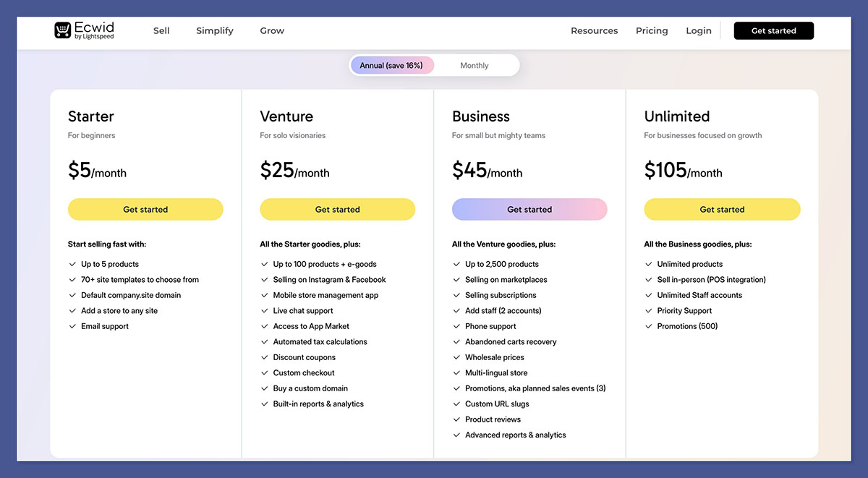Click the checkmark beside "Up to 5 products"
This screenshot has height=478, width=868.
click(x=72, y=264)
